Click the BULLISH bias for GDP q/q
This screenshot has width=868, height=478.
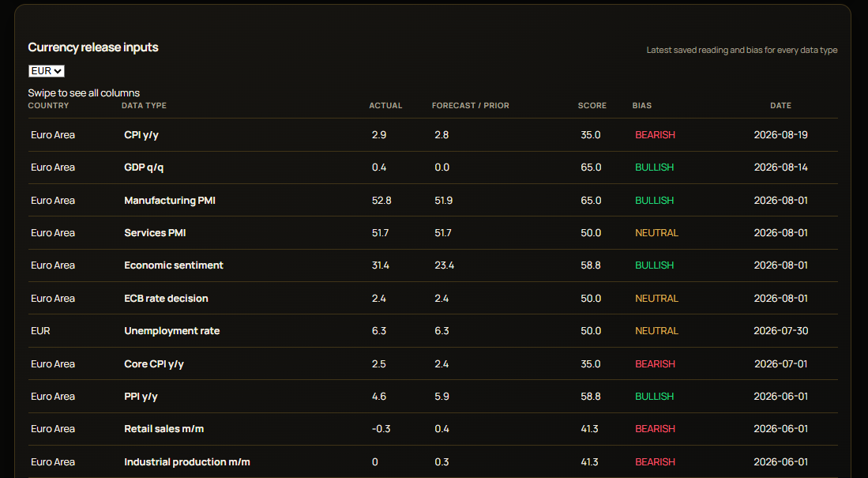[x=654, y=167]
